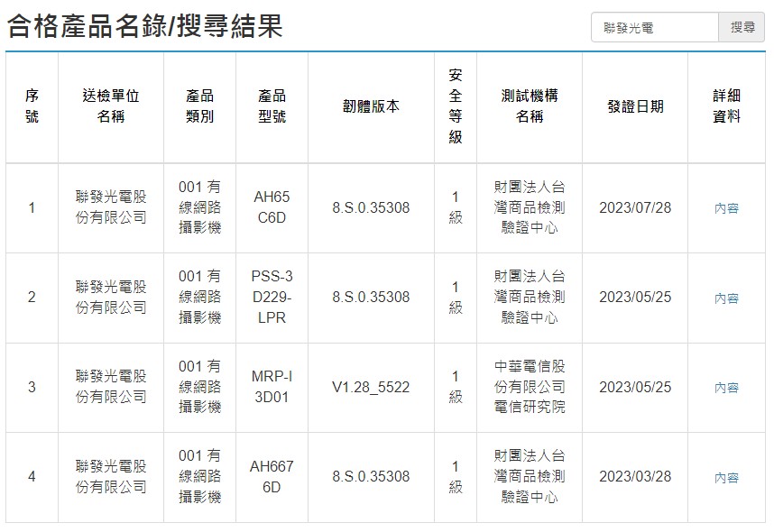This screenshot has width=774, height=532.
Task: Click category 001 有線網路攝影機 in row 1
Action: click(199, 207)
